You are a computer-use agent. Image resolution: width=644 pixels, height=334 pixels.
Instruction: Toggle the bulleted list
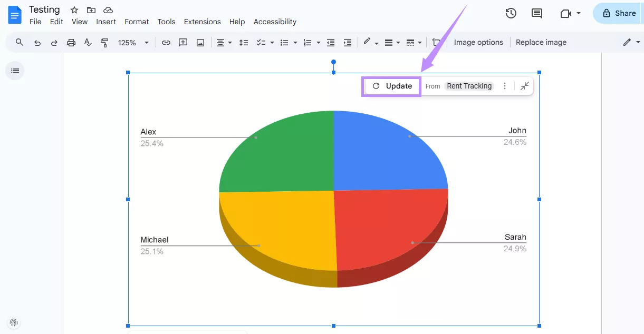pyautogui.click(x=285, y=42)
